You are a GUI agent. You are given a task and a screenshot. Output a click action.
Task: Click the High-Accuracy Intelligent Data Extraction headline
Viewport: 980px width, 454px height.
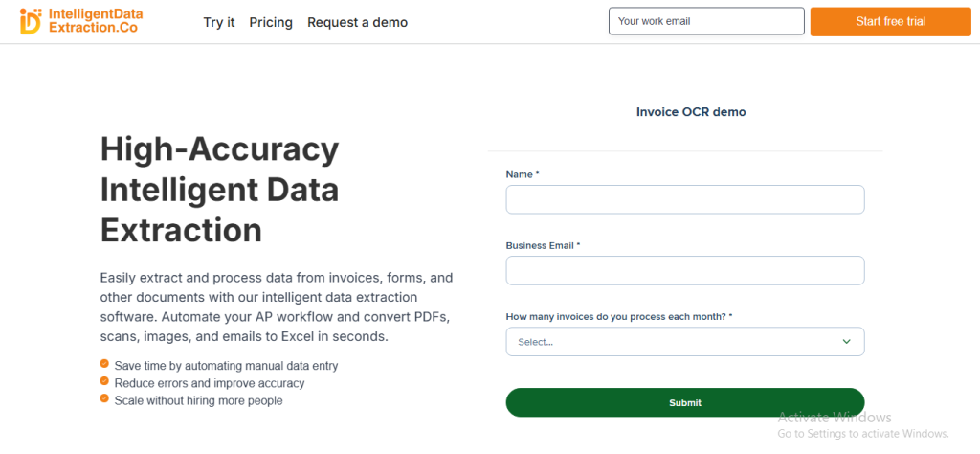(220, 190)
